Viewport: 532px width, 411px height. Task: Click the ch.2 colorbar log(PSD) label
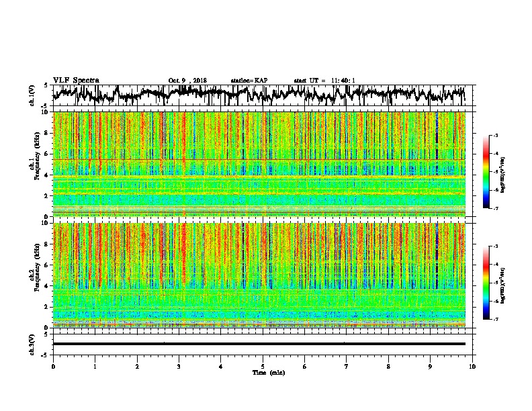pos(502,285)
